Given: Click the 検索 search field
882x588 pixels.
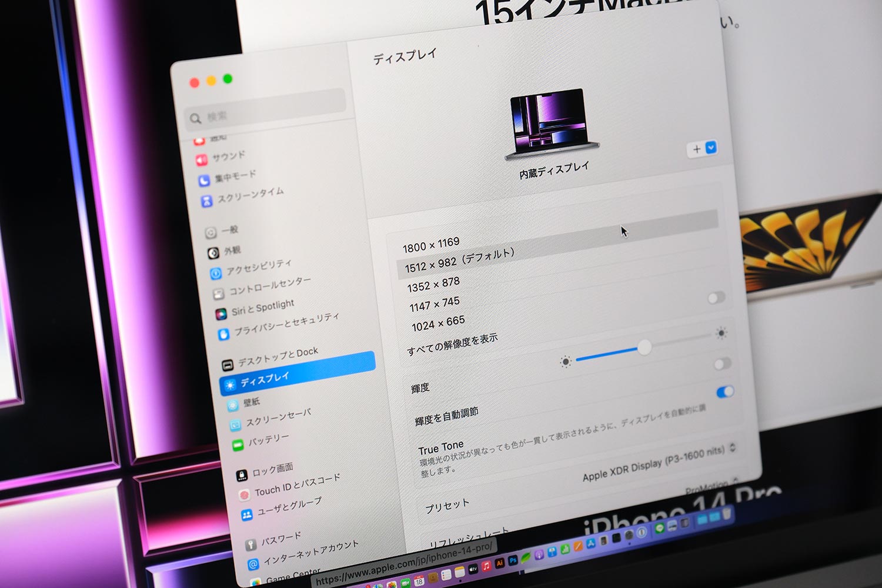Looking at the screenshot, I should click(266, 109).
